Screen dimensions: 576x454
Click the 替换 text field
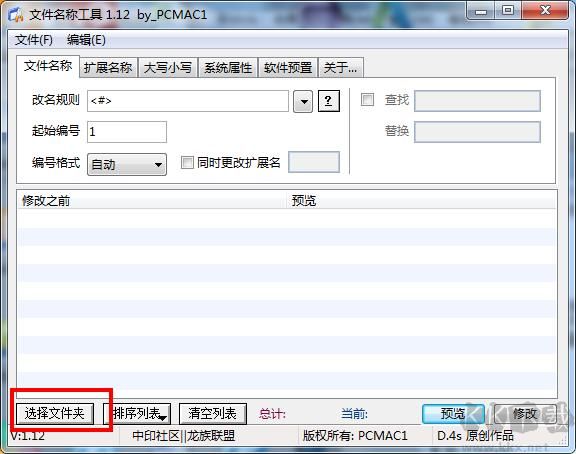coord(477,132)
